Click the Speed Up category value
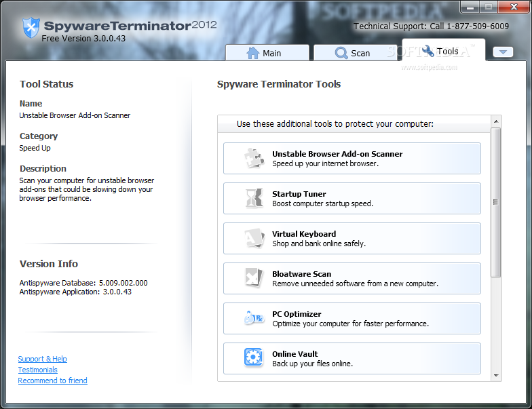This screenshot has width=532, height=409. 35,148
